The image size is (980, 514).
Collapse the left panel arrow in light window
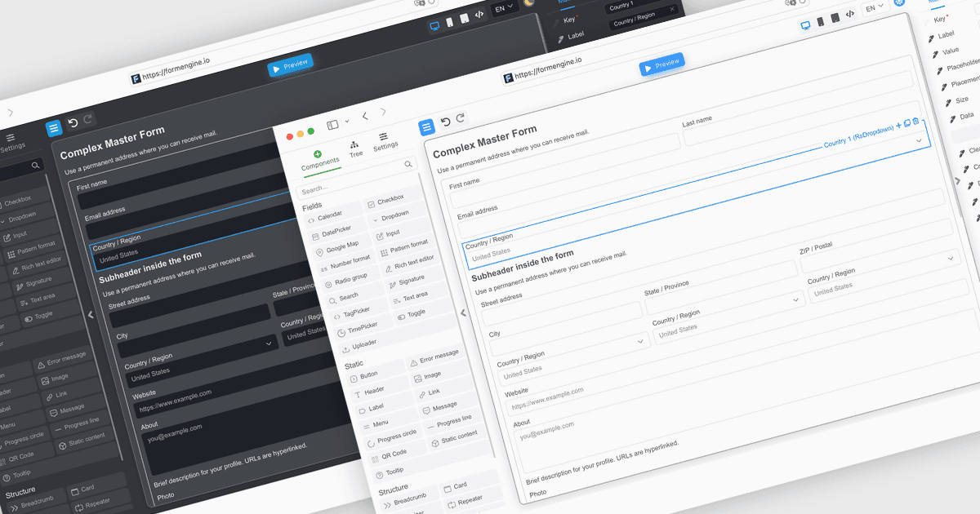(x=464, y=312)
